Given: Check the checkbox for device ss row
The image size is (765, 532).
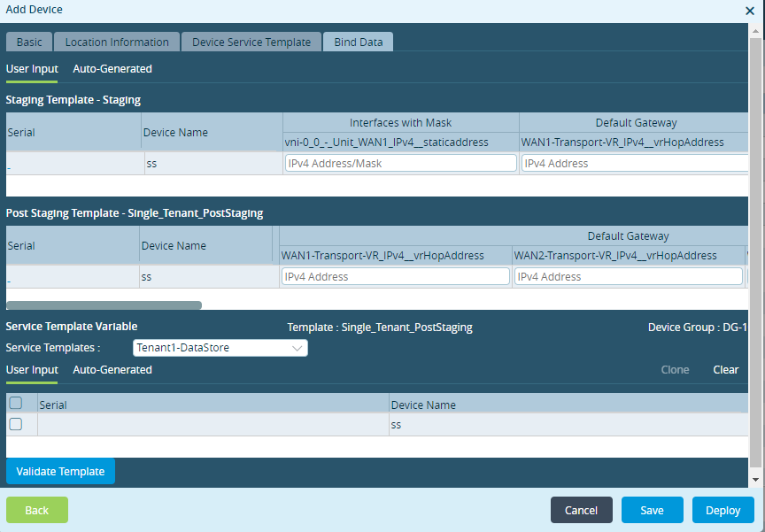Looking at the screenshot, I should [15, 425].
